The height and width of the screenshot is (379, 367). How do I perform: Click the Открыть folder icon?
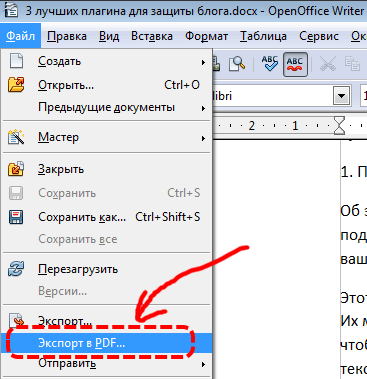16,85
